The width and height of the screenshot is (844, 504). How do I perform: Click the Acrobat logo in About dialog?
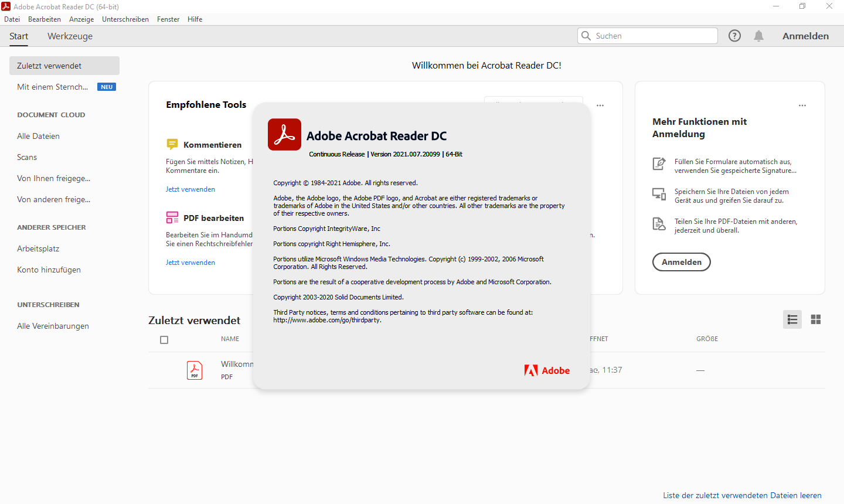[284, 134]
